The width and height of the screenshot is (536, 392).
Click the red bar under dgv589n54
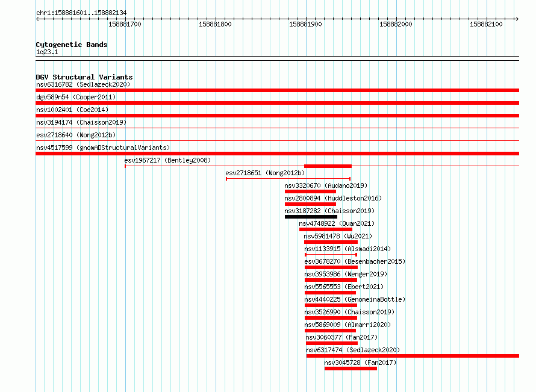(277, 103)
